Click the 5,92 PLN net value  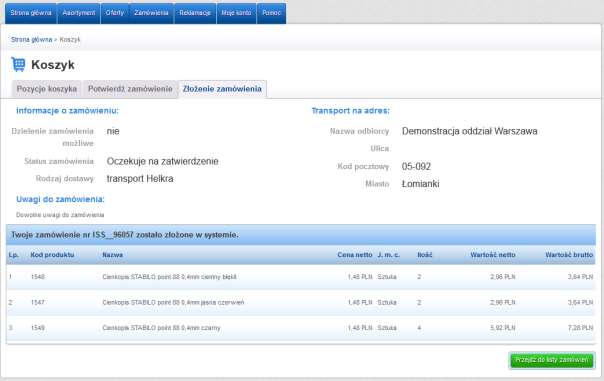pyautogui.click(x=503, y=328)
